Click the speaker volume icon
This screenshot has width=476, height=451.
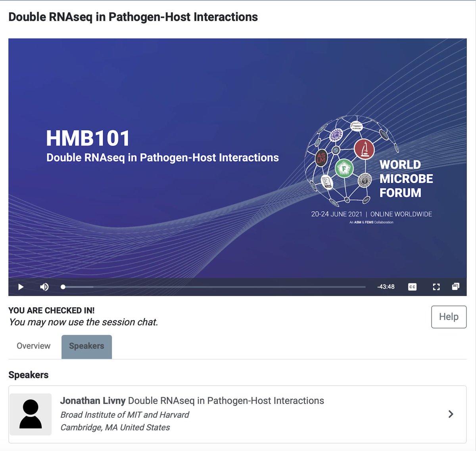click(44, 287)
